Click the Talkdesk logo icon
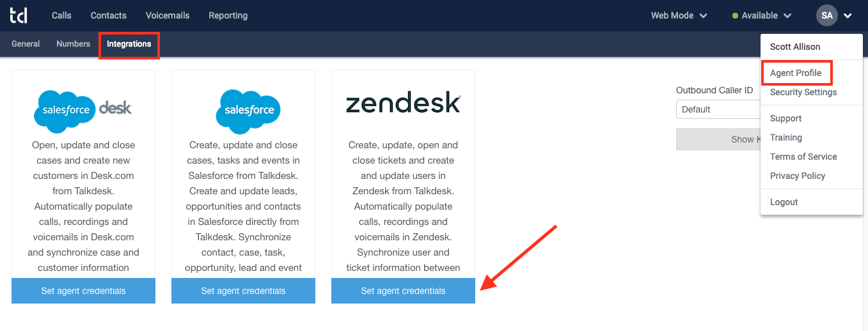 tap(19, 15)
